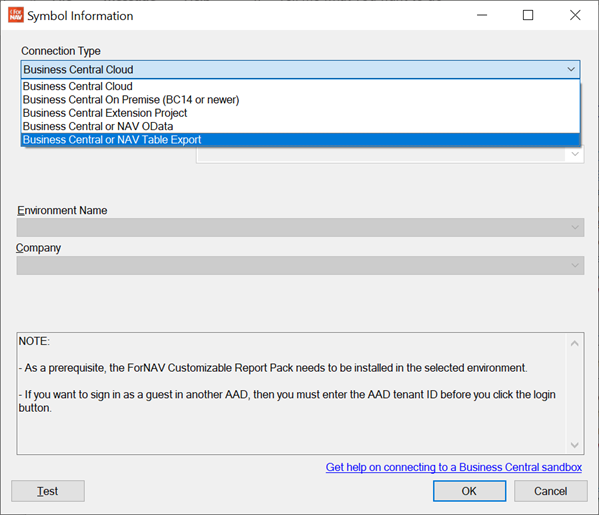Click the Cancel button
599x515 pixels.
click(x=550, y=491)
